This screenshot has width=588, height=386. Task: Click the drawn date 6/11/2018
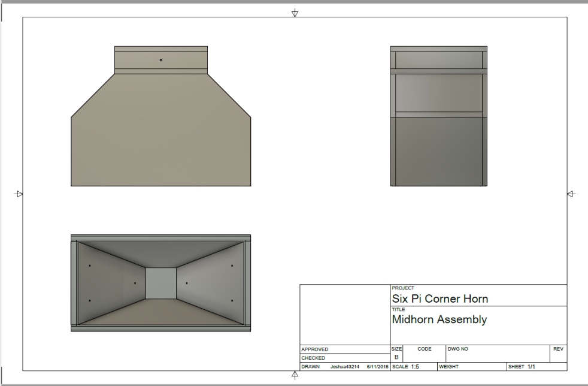[x=376, y=366]
